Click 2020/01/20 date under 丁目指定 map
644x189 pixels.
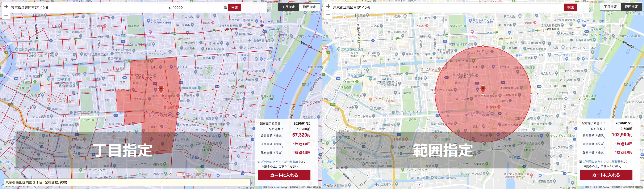click(302, 123)
